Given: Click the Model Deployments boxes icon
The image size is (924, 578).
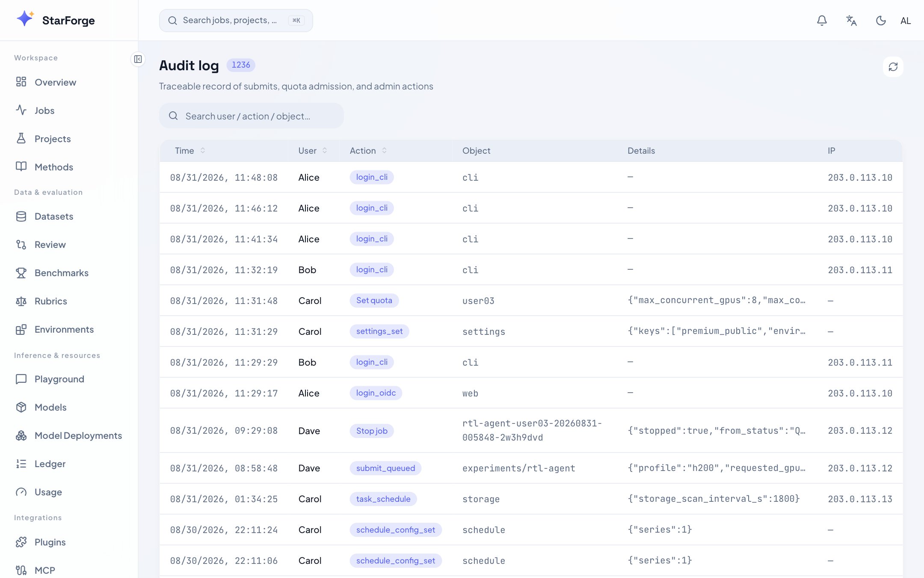Looking at the screenshot, I should tap(21, 435).
